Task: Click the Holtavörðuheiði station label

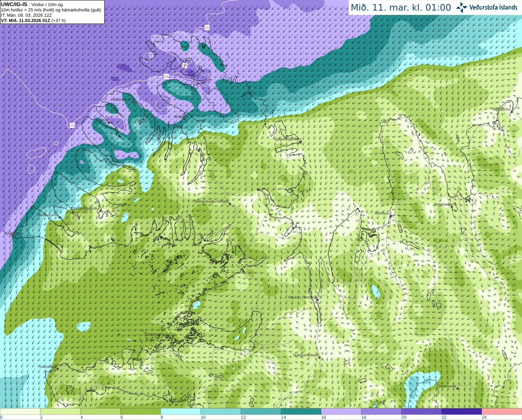Action: pyautogui.click(x=306, y=355)
